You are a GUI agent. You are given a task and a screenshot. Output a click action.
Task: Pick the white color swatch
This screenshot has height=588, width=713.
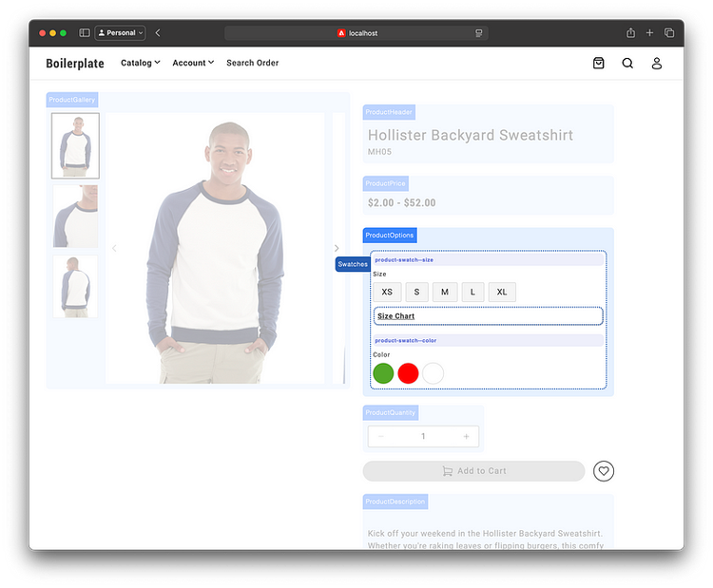[x=433, y=373]
